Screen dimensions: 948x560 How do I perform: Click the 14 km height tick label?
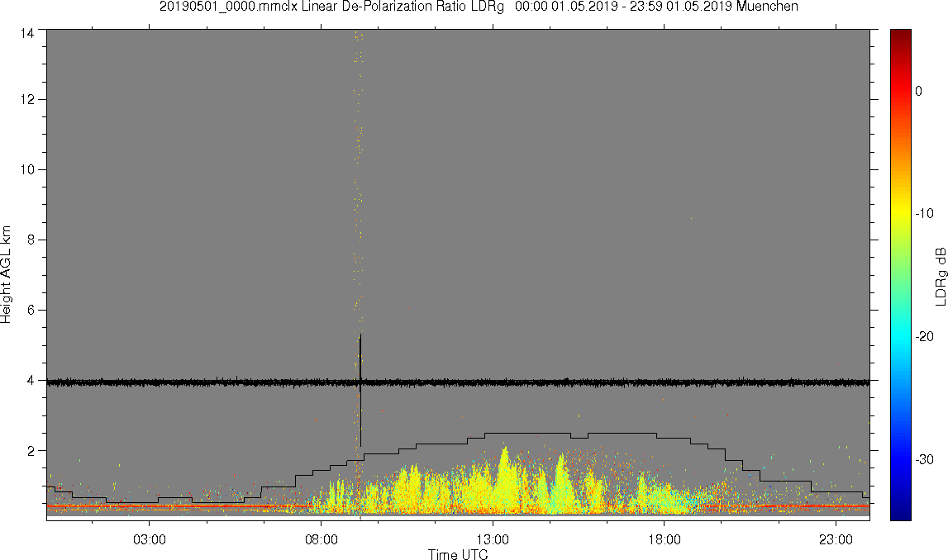click(27, 33)
